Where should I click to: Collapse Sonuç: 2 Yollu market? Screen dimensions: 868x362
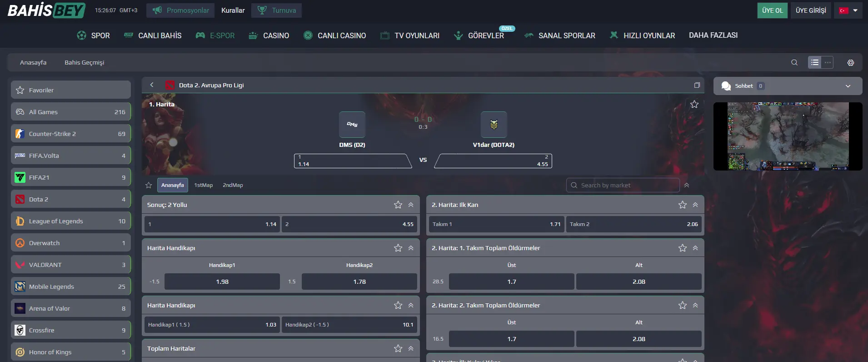(x=411, y=205)
